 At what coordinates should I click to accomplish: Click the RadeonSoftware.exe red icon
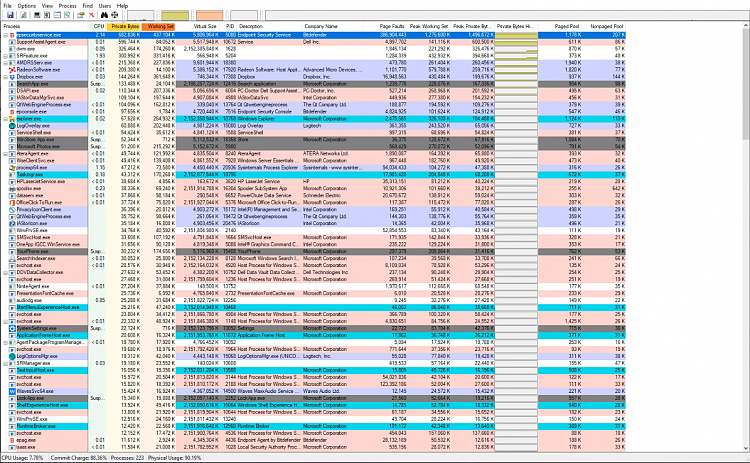coord(12,70)
